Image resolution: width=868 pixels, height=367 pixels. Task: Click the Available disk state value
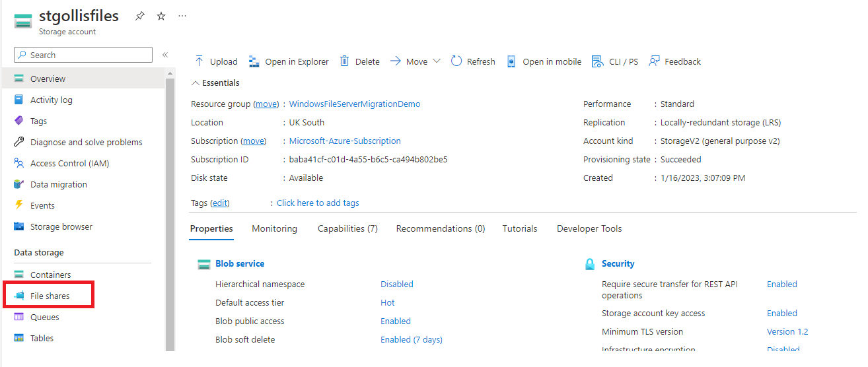coord(307,178)
